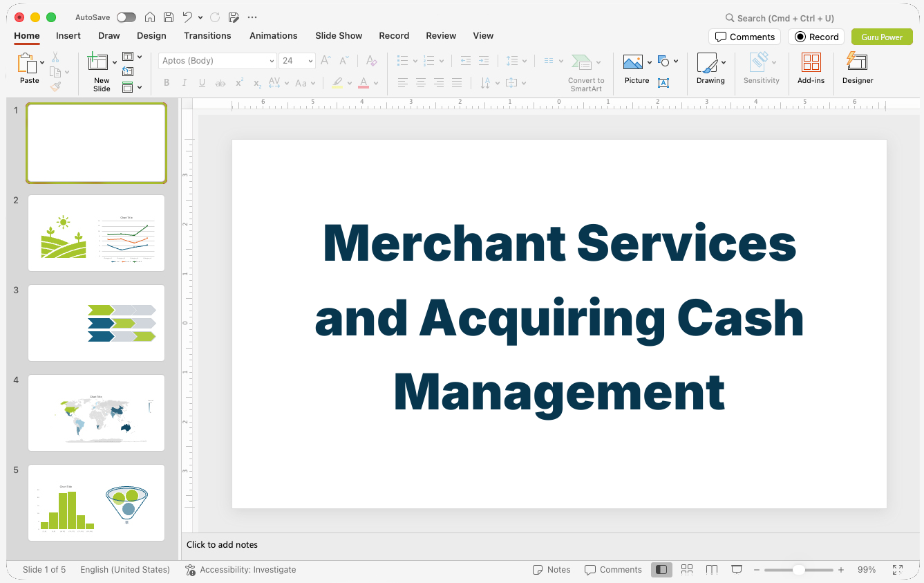
Task: Click the Home icon in title bar
Action: [x=150, y=17]
